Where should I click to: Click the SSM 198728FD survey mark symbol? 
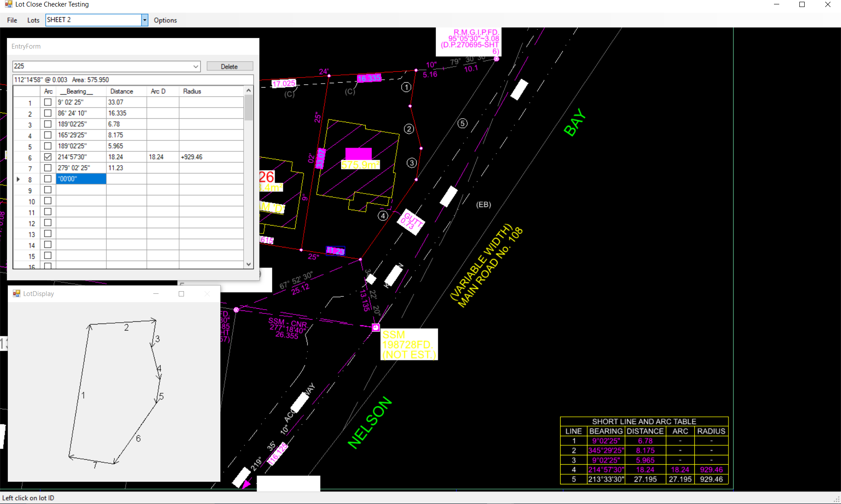tap(376, 327)
